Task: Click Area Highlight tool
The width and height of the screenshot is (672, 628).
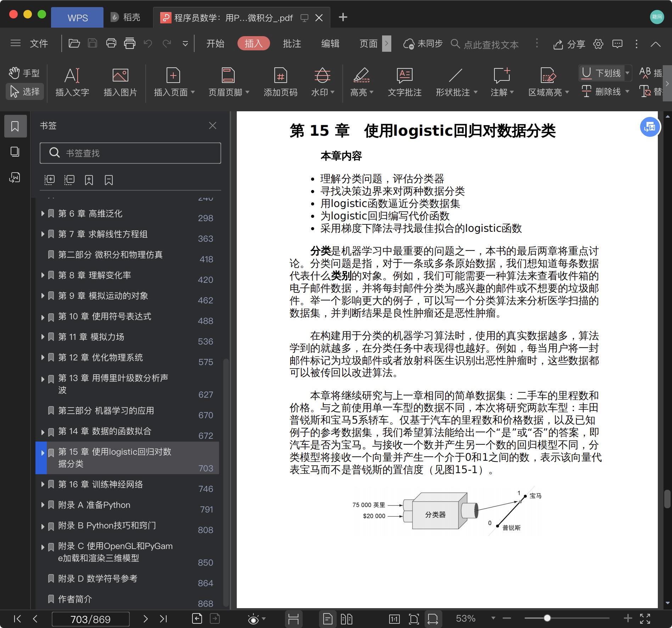Action: coord(548,82)
